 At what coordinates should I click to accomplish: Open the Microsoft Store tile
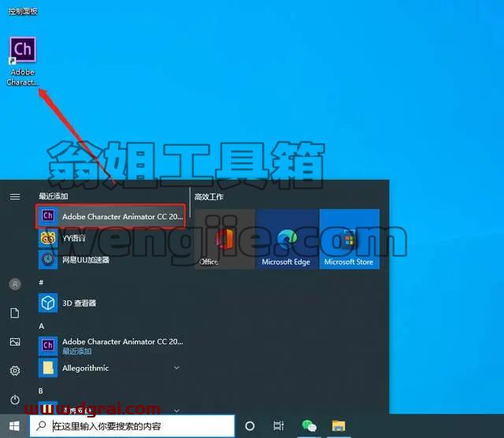(x=350, y=239)
